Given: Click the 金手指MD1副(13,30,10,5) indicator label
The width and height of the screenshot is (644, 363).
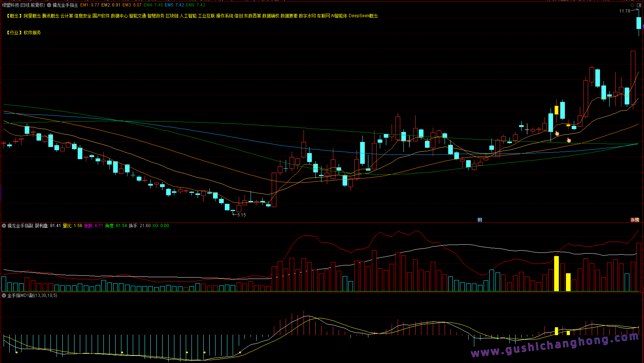Looking at the screenshot, I should click(x=32, y=295).
